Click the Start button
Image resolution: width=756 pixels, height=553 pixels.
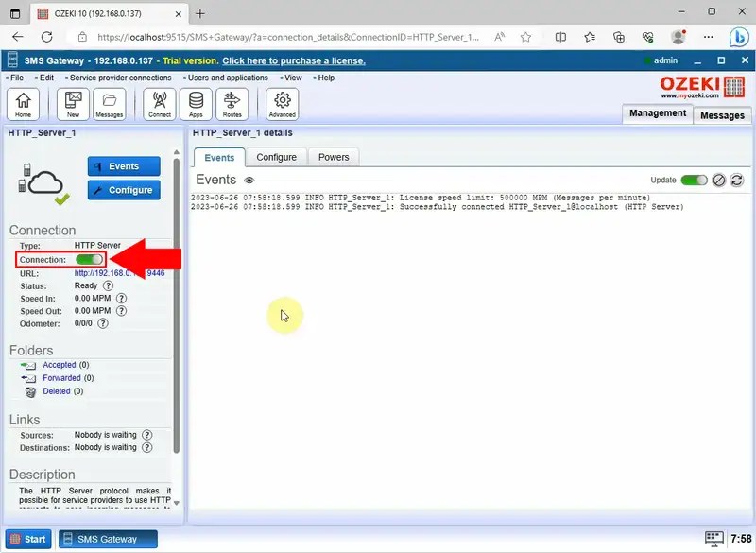[28, 539]
